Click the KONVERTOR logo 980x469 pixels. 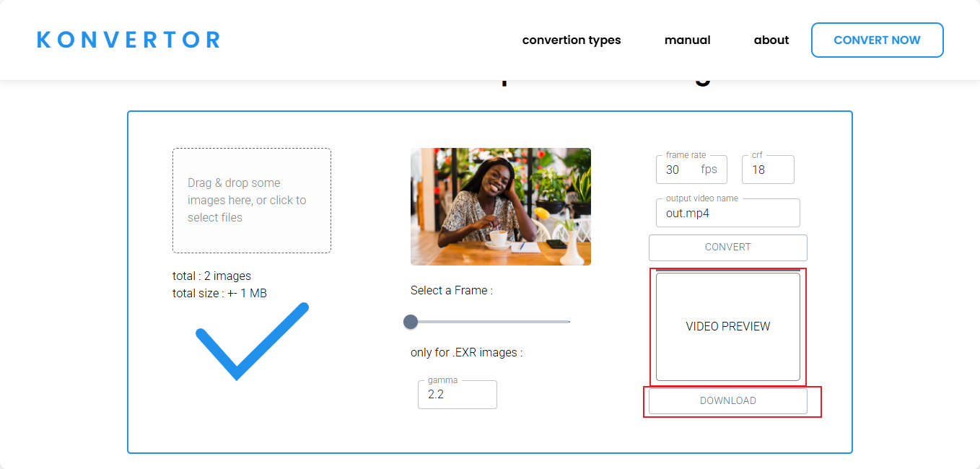pos(128,40)
